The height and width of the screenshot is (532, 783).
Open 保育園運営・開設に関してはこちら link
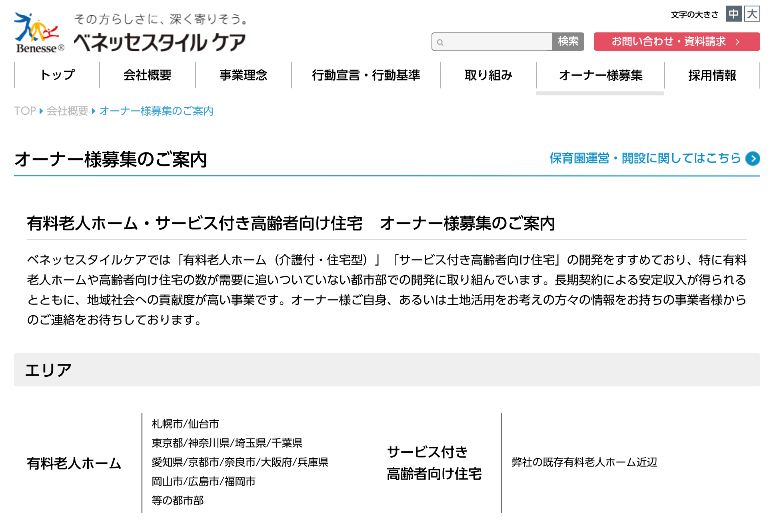pos(645,158)
